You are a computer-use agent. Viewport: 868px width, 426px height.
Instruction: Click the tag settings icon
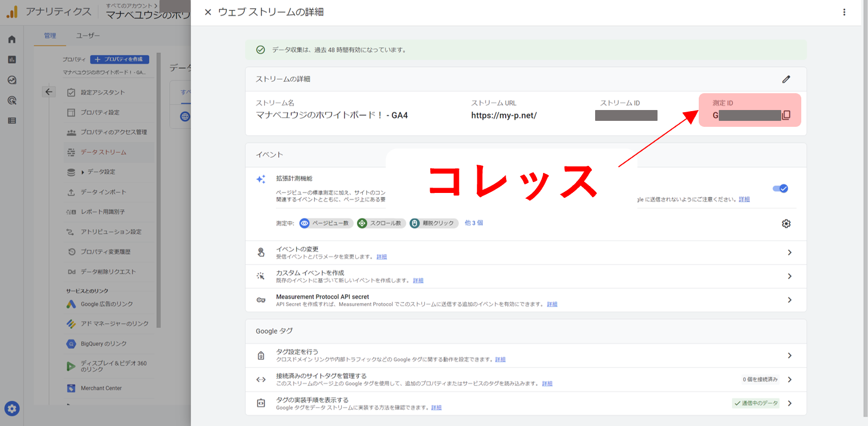pos(261,356)
